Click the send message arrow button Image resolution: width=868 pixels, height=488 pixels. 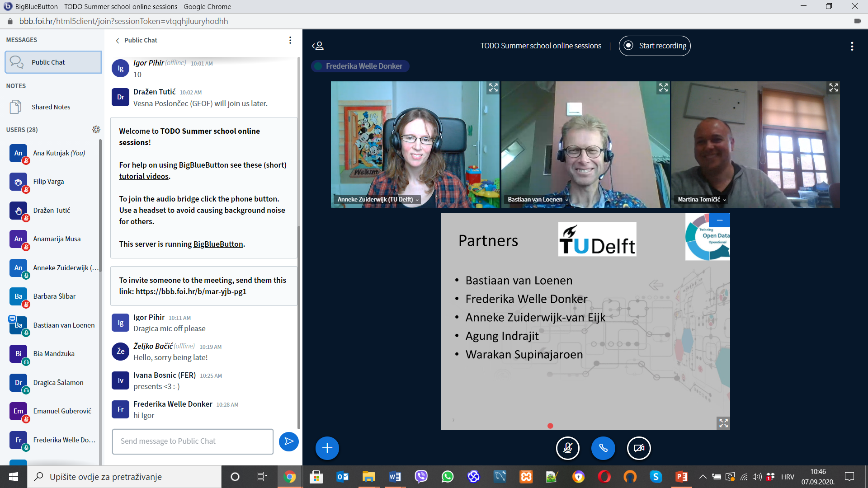point(288,441)
